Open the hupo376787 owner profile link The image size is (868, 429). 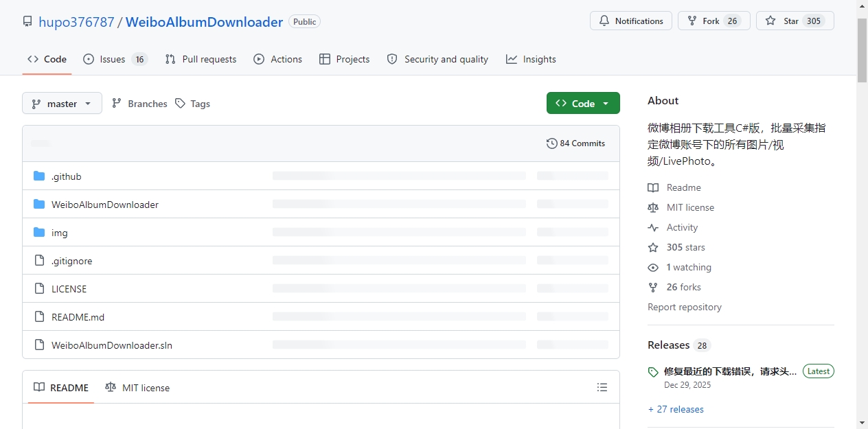coord(76,22)
